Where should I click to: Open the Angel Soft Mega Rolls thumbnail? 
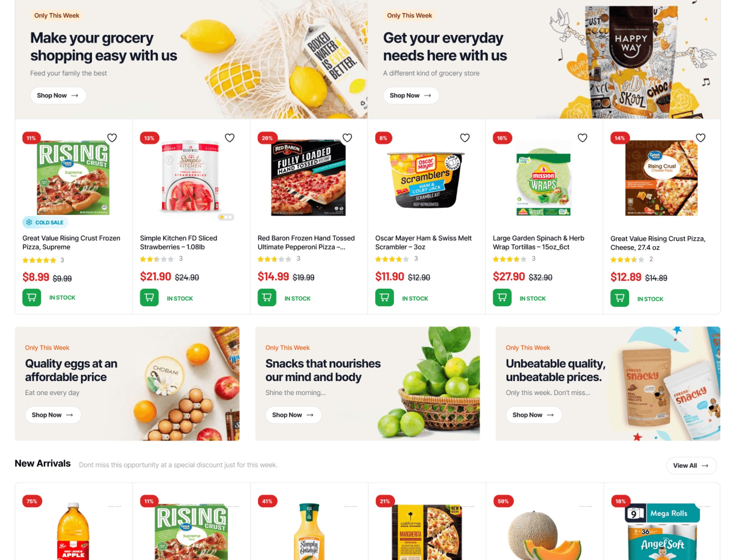(662, 531)
